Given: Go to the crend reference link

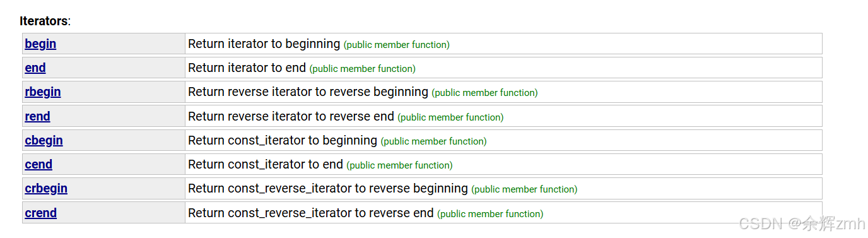Looking at the screenshot, I should 41,213.
